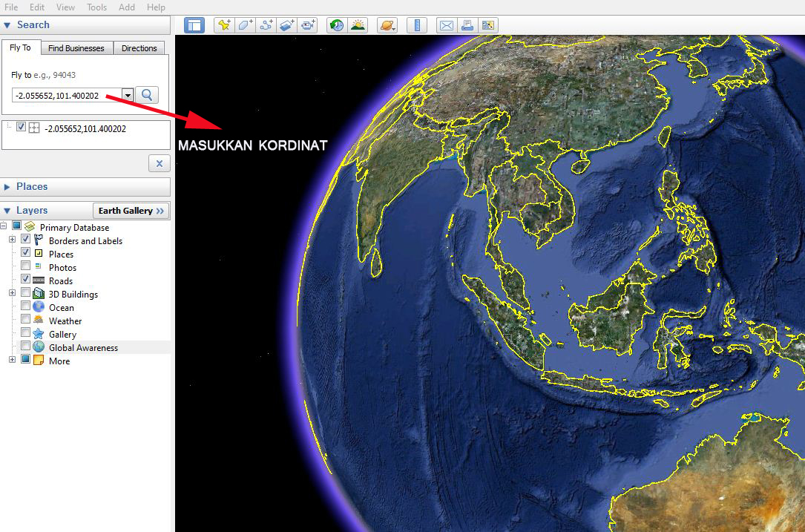Expand the Places panel triangle

pos(7,187)
